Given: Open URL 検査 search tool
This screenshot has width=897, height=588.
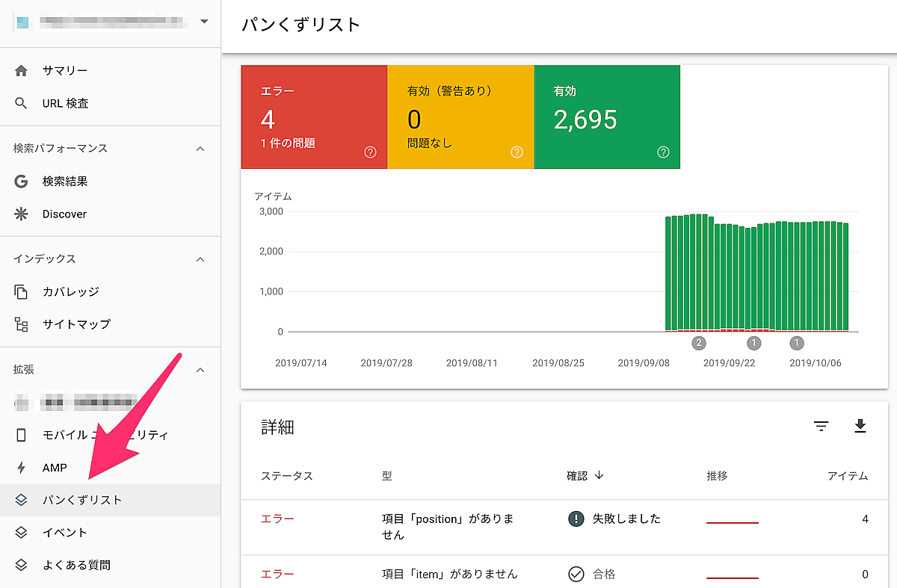Looking at the screenshot, I should pos(65,104).
